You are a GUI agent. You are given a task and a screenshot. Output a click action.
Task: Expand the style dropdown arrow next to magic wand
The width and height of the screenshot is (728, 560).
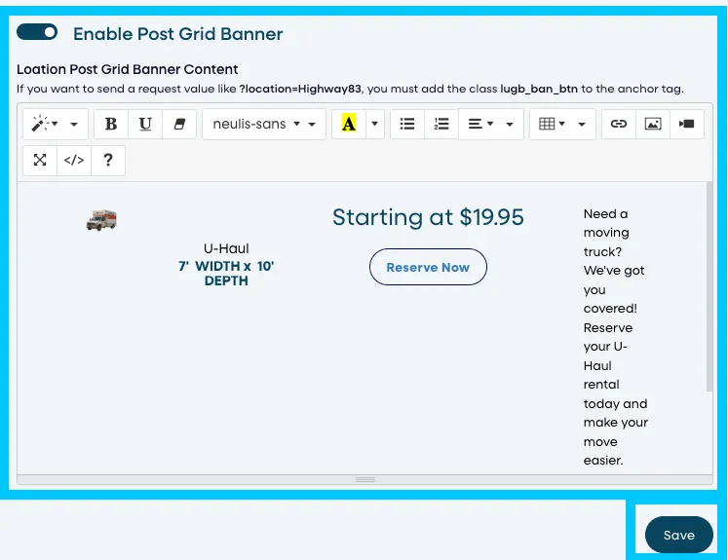pyautogui.click(x=74, y=124)
